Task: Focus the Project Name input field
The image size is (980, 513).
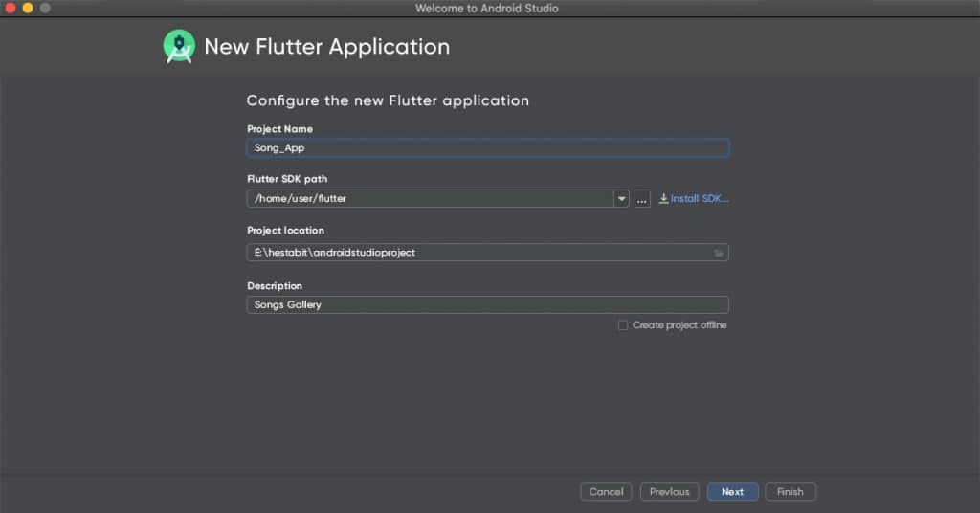Action: coord(487,148)
